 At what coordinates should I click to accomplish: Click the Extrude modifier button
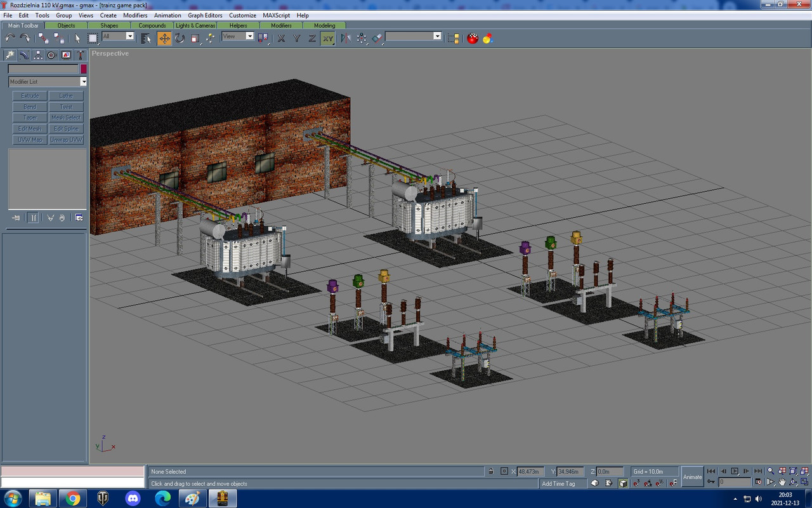click(30, 96)
